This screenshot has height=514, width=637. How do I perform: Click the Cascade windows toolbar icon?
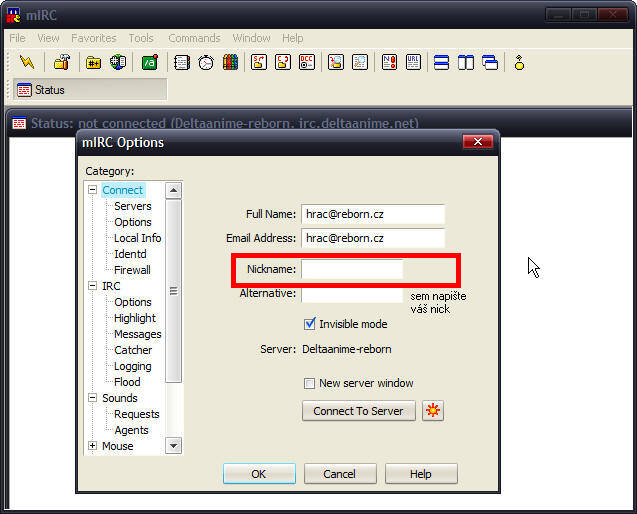pyautogui.click(x=490, y=62)
